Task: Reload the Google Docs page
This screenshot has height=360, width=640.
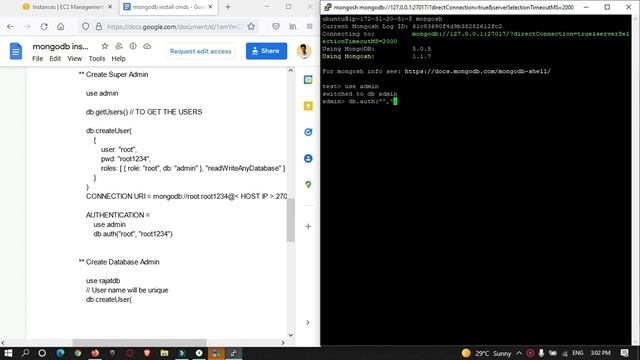Action: 44,27
